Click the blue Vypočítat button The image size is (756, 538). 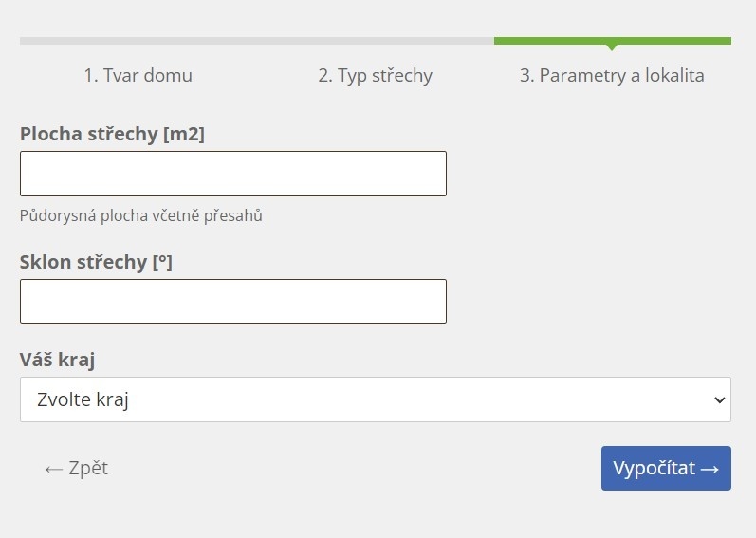666,468
